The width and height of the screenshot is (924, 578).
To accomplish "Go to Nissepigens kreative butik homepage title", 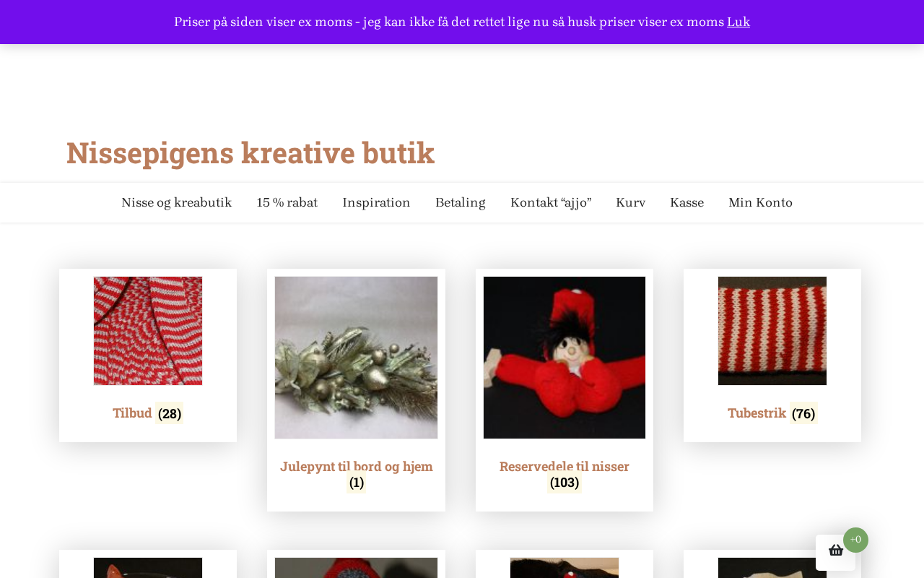I will coord(250,152).
